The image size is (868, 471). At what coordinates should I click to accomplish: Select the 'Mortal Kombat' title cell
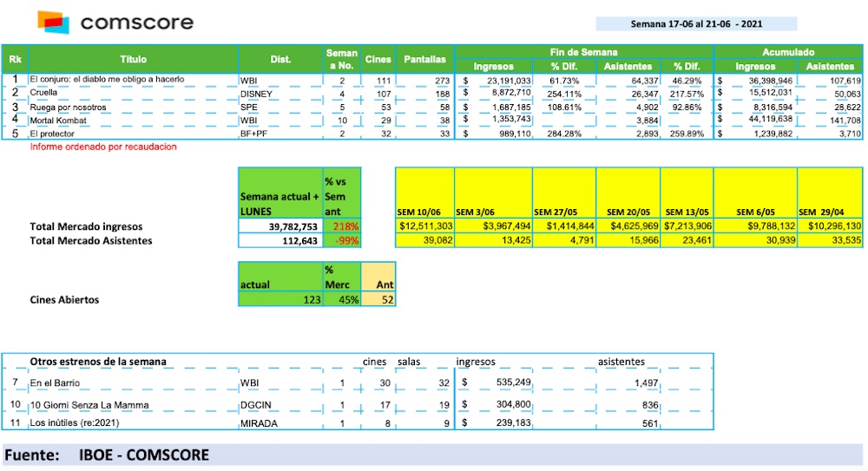tap(58, 120)
